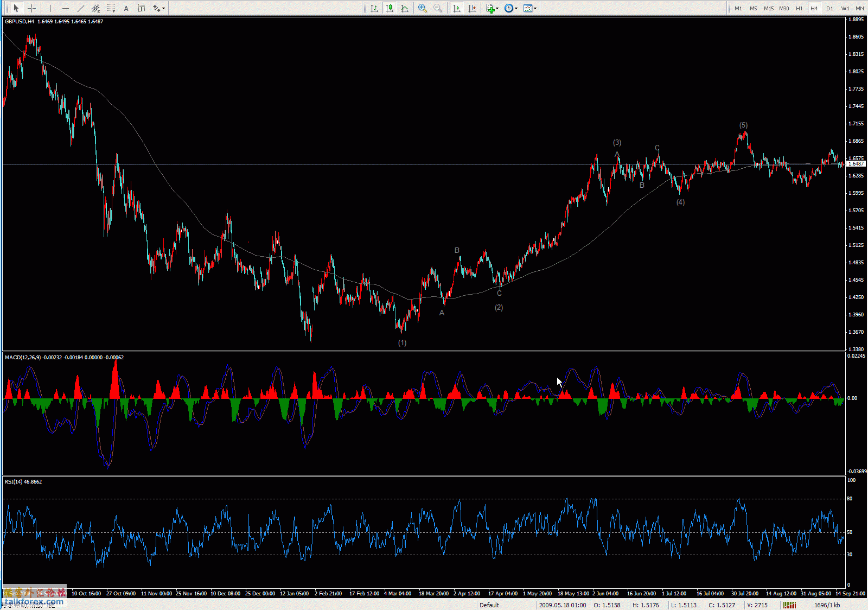Click the RSI 80 level label
The width and height of the screenshot is (868, 610).
[x=850, y=499]
